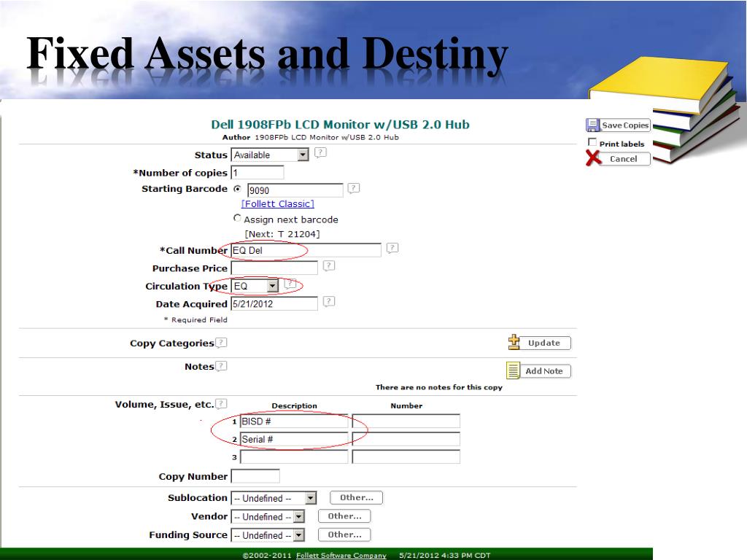Click the yellow plus icon beside Update
747x560 pixels.
tap(514, 342)
